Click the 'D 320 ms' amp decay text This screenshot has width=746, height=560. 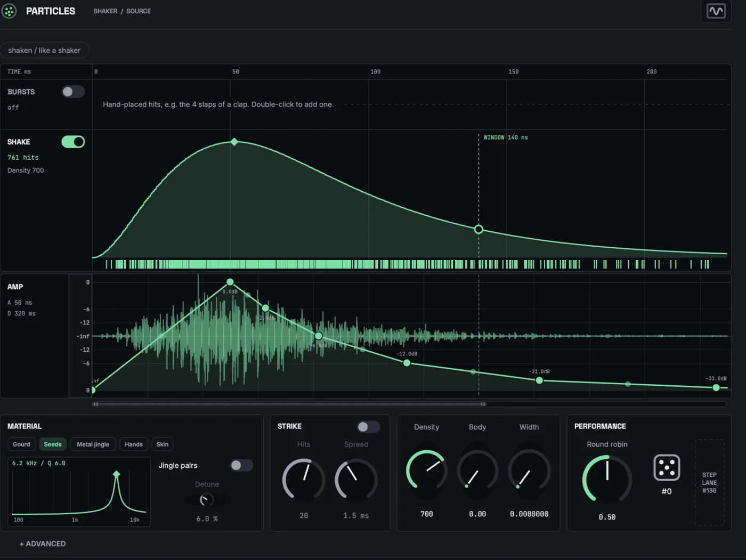[21, 314]
